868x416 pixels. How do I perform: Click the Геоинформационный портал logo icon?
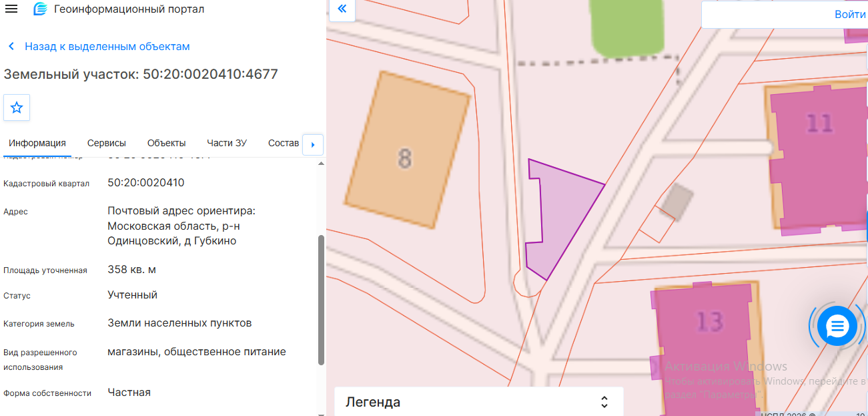tap(40, 9)
